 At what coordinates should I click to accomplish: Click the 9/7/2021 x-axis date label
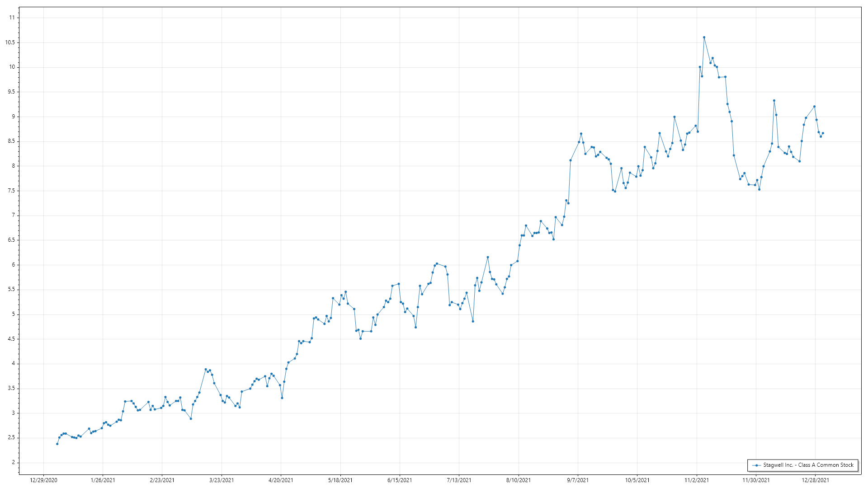[x=578, y=480]
